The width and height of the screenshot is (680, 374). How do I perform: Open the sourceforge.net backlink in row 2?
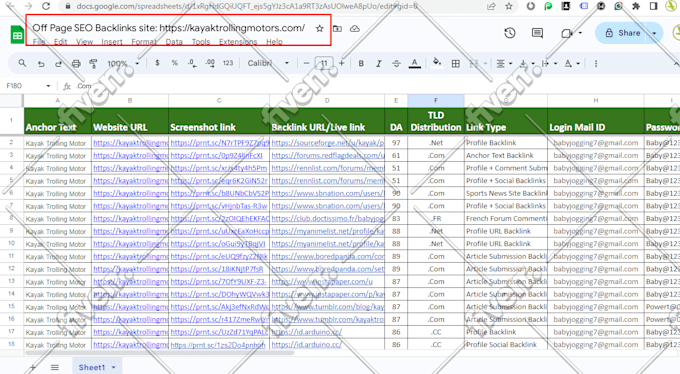click(x=327, y=143)
